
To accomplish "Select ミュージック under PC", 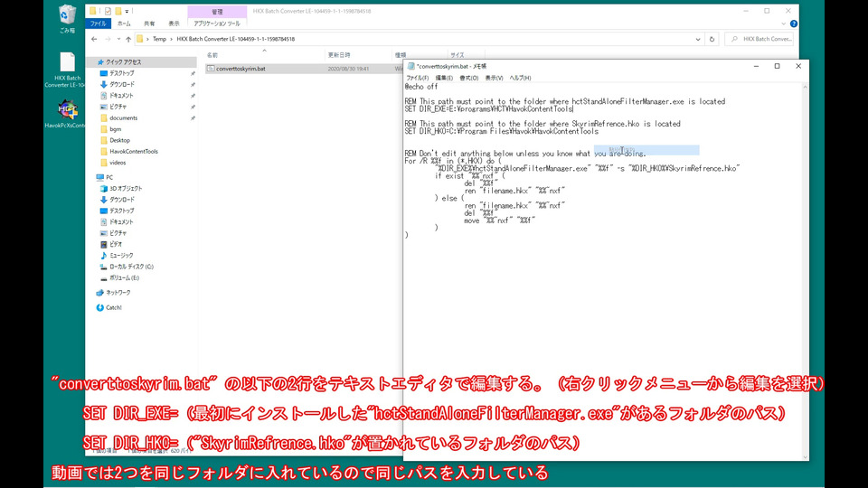I will coord(121,256).
